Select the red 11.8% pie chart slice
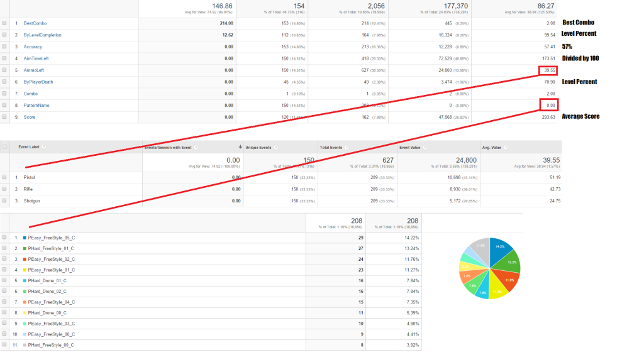 point(507,278)
